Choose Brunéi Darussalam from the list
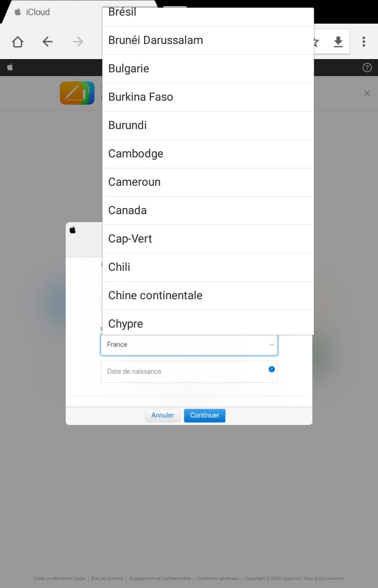The width and height of the screenshot is (378, 588). (208, 40)
